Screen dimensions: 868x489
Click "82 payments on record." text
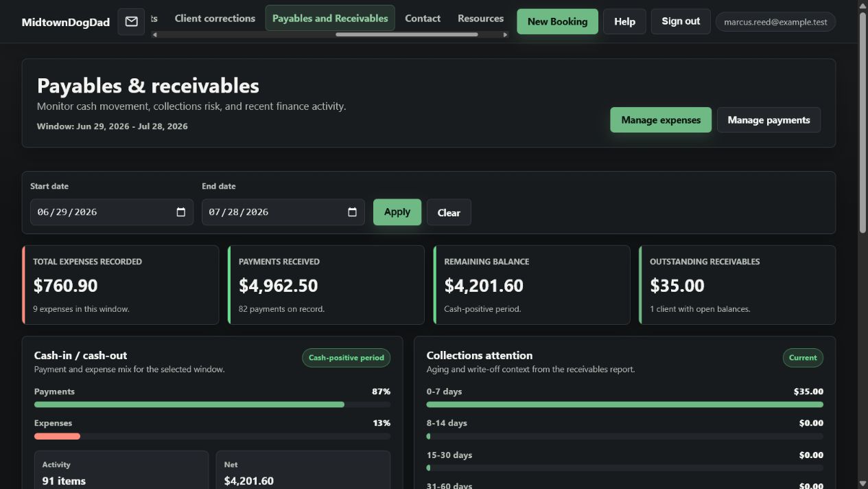[281, 309]
